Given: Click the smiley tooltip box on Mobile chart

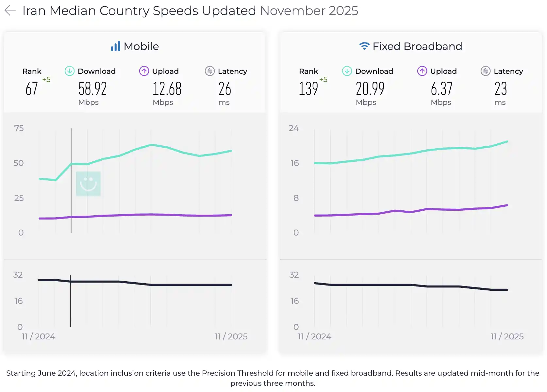Looking at the screenshot, I should click(x=88, y=184).
